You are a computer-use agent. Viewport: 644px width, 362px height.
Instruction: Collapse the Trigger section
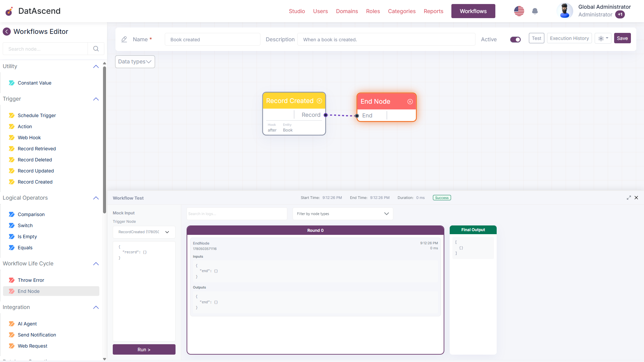coord(96,99)
